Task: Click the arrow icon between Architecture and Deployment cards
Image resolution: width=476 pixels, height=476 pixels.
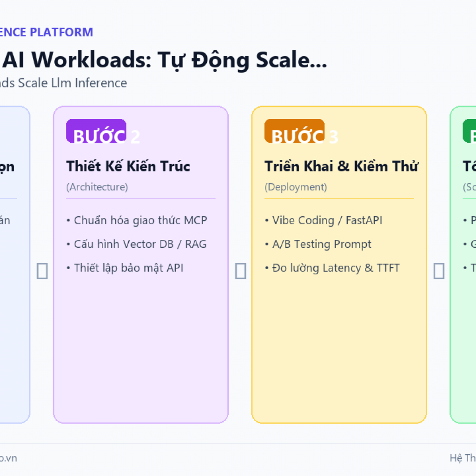Action: click(x=240, y=271)
